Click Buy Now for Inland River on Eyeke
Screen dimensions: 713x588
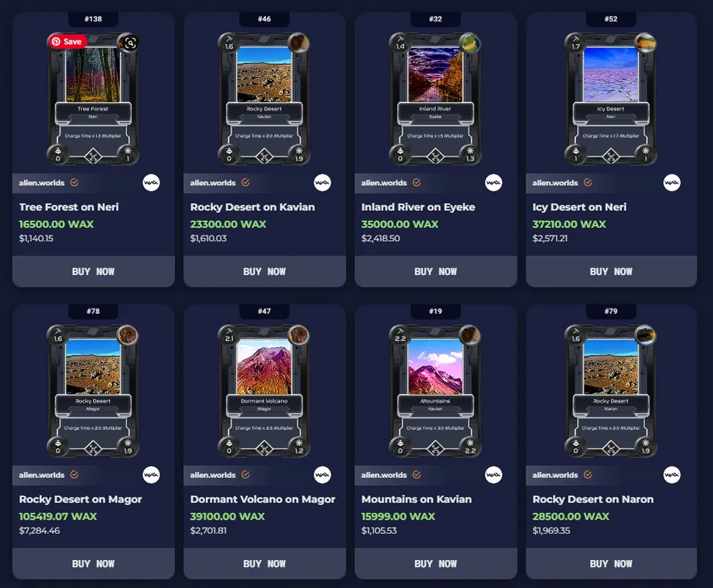(x=436, y=271)
